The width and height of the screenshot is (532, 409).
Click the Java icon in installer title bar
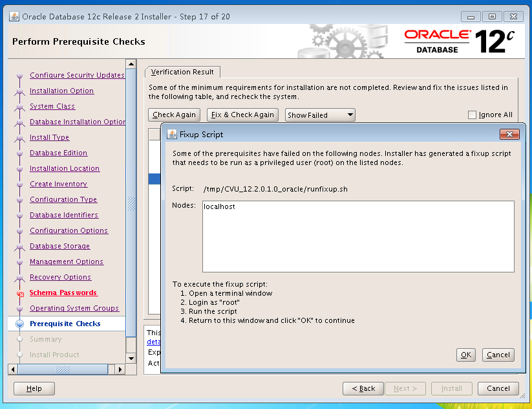(x=14, y=16)
